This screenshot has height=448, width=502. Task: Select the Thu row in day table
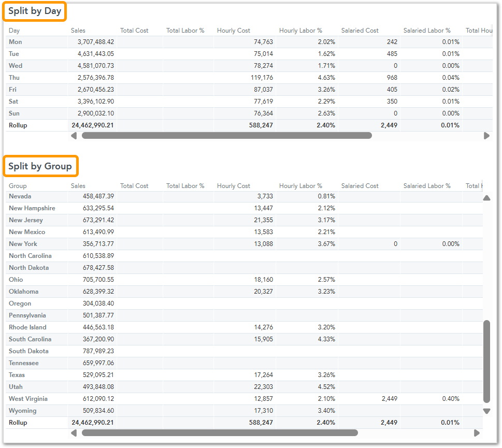[x=15, y=78]
